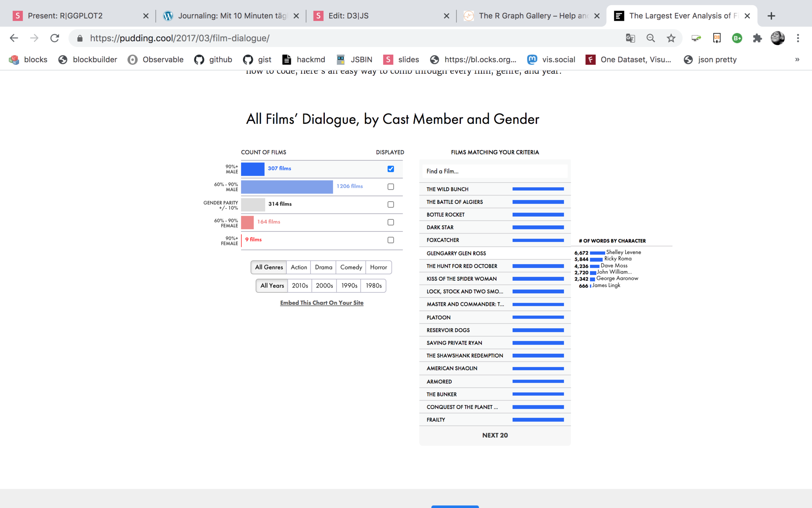Click Embed This Chart On Your Site link

[x=321, y=303]
